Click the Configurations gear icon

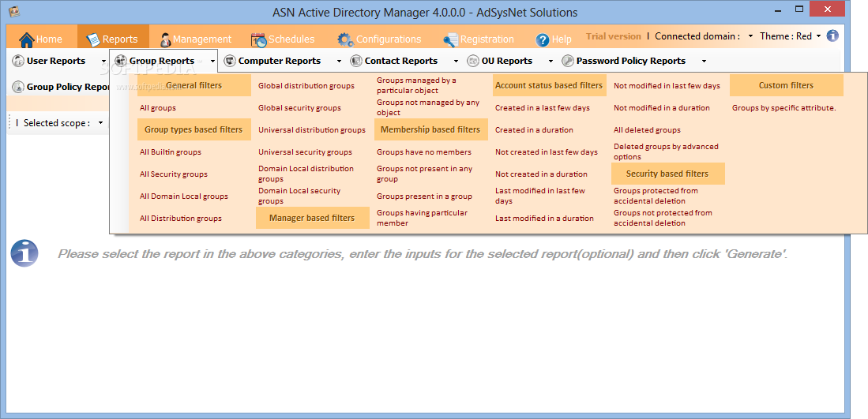345,39
